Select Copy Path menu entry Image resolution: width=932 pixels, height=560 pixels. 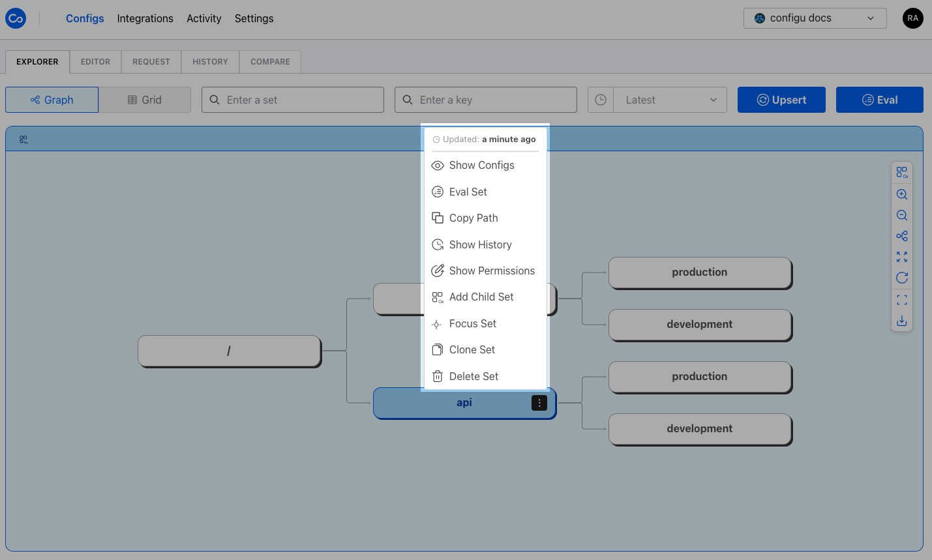pyautogui.click(x=485, y=218)
